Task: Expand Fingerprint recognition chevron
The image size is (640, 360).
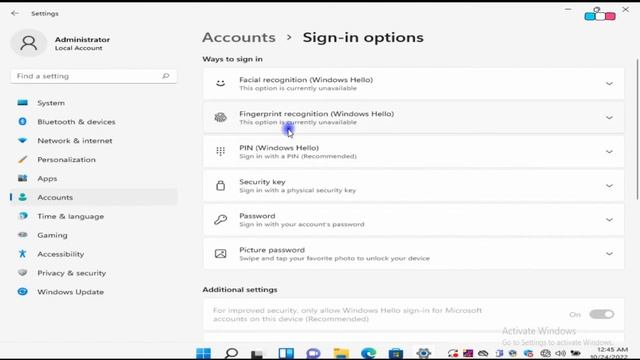Action: point(609,118)
